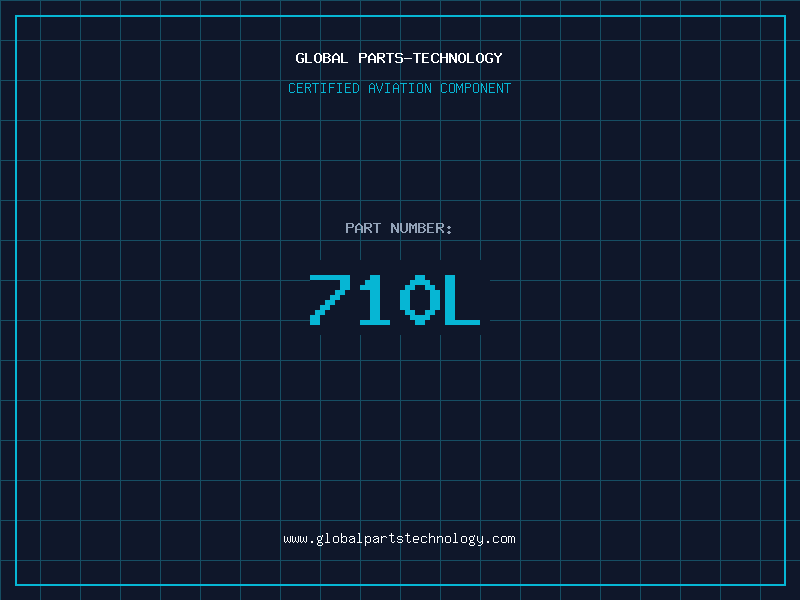Screen dimensions: 800x600
Task: Click the GLOBAL PARTS-TECHNOLOGY heading
Action: pyautogui.click(x=399, y=58)
